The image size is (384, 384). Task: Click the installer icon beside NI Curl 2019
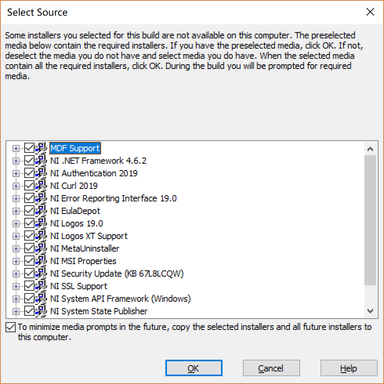click(41, 186)
